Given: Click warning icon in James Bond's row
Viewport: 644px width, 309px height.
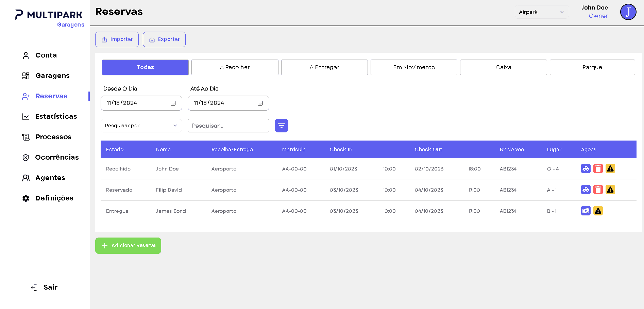Looking at the screenshot, I should click(x=598, y=211).
